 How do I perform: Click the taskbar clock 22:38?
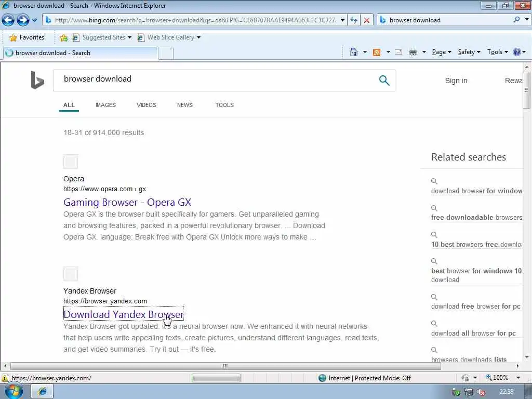coord(506,392)
